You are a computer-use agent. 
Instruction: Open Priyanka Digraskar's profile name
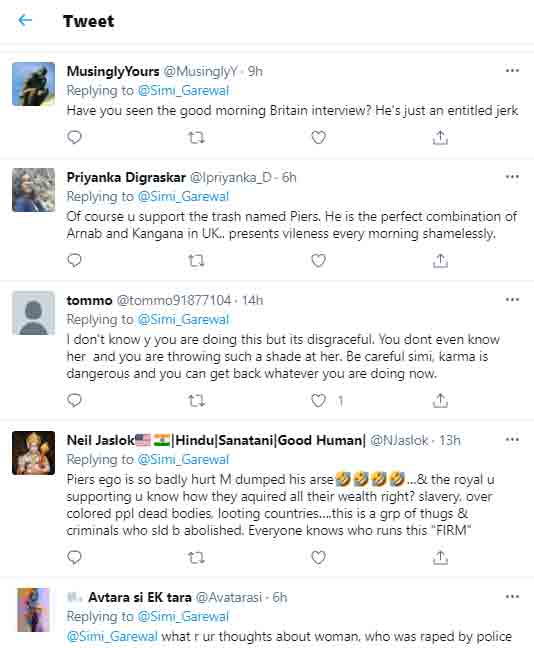126,177
